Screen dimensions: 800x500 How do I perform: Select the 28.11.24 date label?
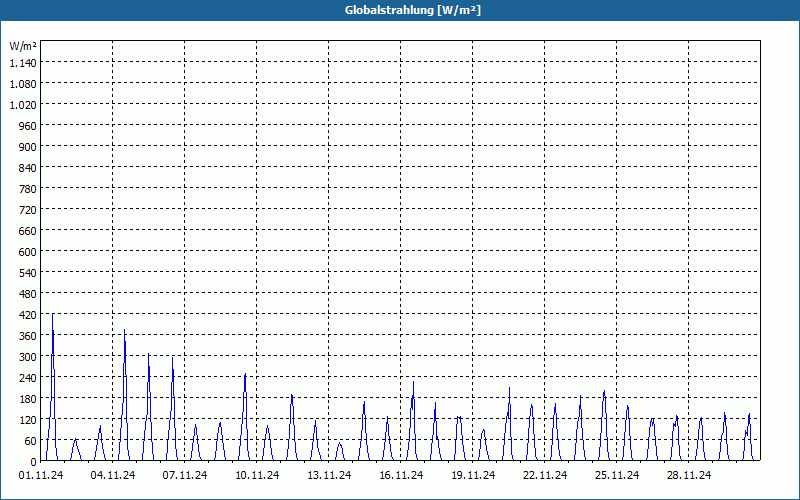pyautogui.click(x=688, y=476)
